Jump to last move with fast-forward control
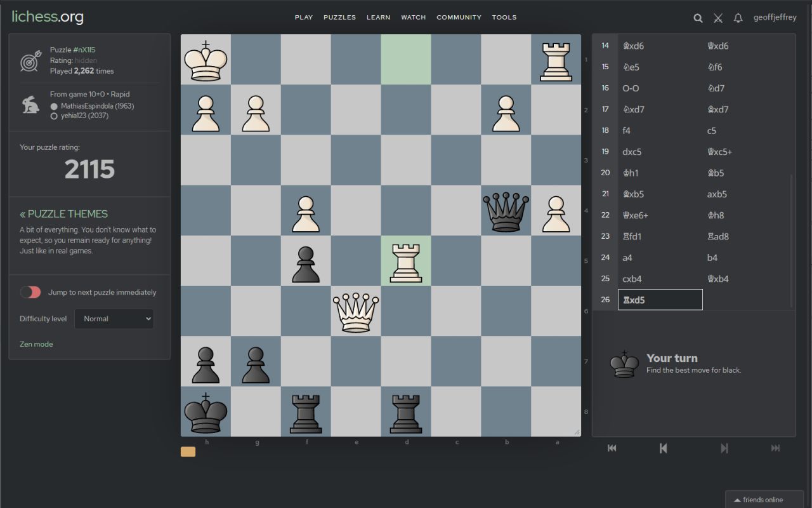This screenshot has height=508, width=812. (x=776, y=448)
